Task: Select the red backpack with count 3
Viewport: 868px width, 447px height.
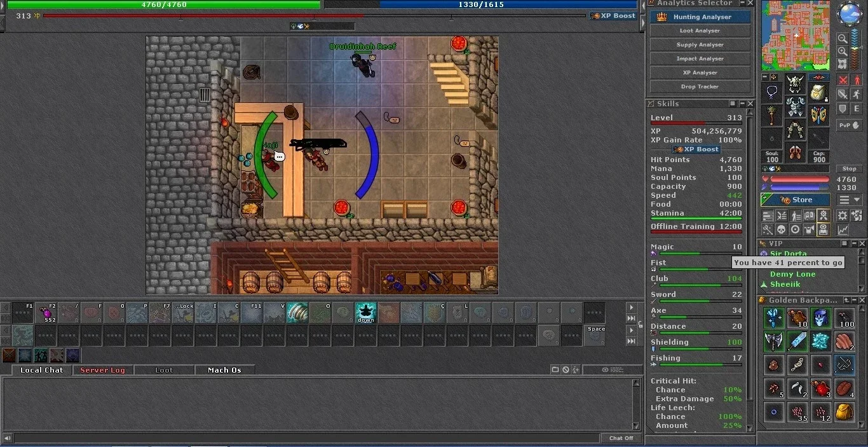Action: pyautogui.click(x=820, y=389)
